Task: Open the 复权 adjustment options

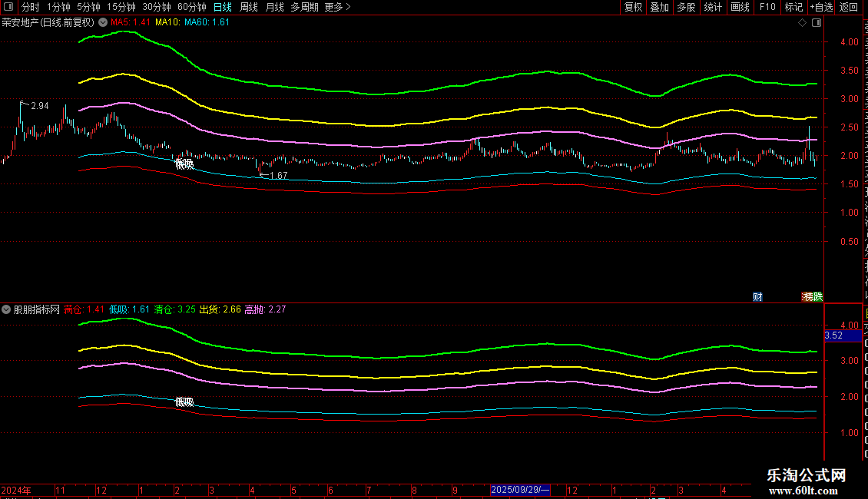Action: coord(633,7)
